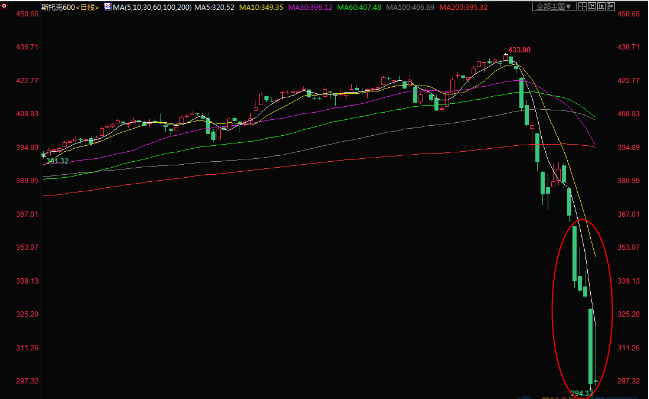Click the 433.90 high price marker
649x399 pixels.
(519, 50)
